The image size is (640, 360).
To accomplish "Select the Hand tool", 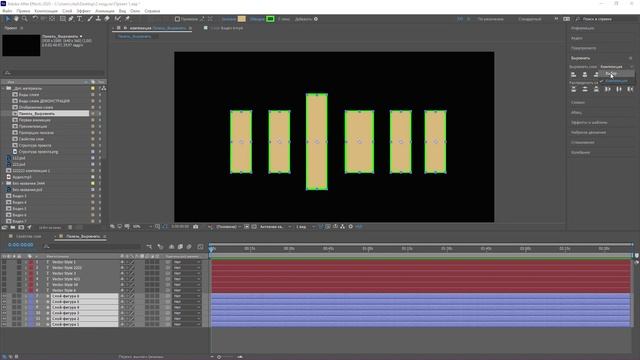I will [16, 19].
